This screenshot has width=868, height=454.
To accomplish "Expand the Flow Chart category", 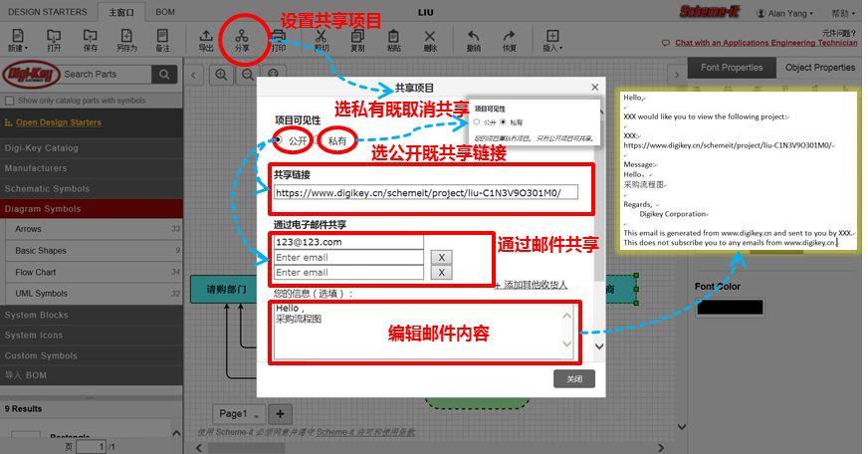I will pos(94,272).
